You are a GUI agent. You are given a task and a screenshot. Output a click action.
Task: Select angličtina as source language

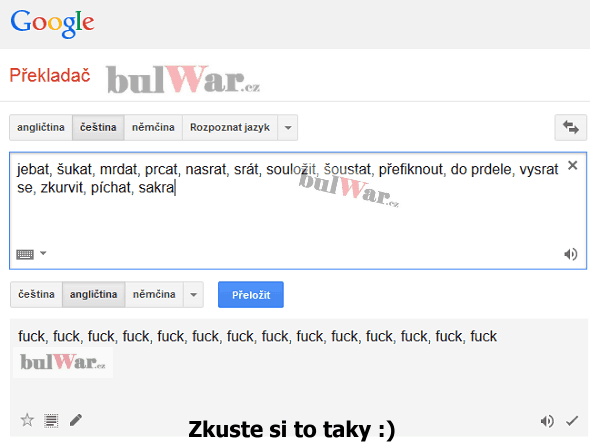pyautogui.click(x=41, y=128)
